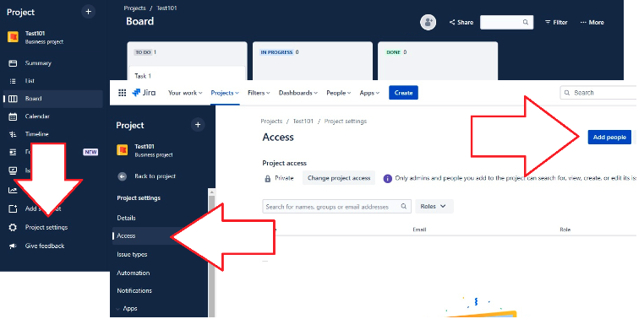Click Project settings breadcrumb link
The image size is (644, 319).
coord(346,122)
